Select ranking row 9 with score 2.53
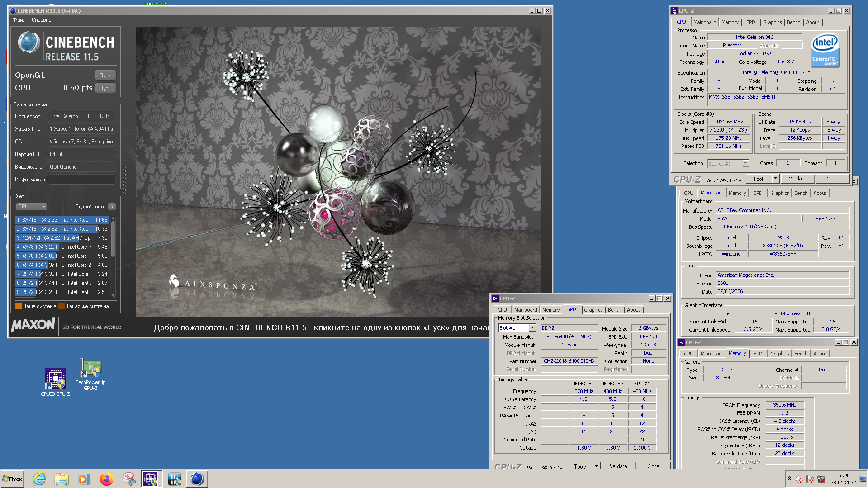Image resolution: width=868 pixels, height=488 pixels. [62, 292]
